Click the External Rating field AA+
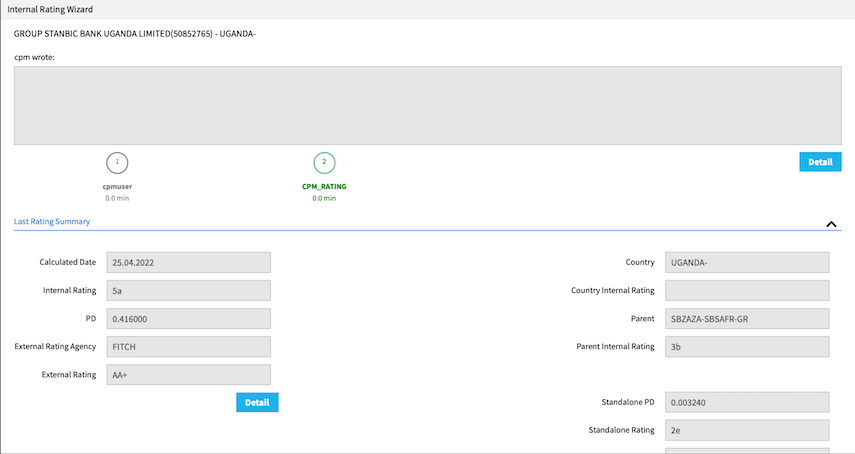855x454 pixels. click(189, 374)
